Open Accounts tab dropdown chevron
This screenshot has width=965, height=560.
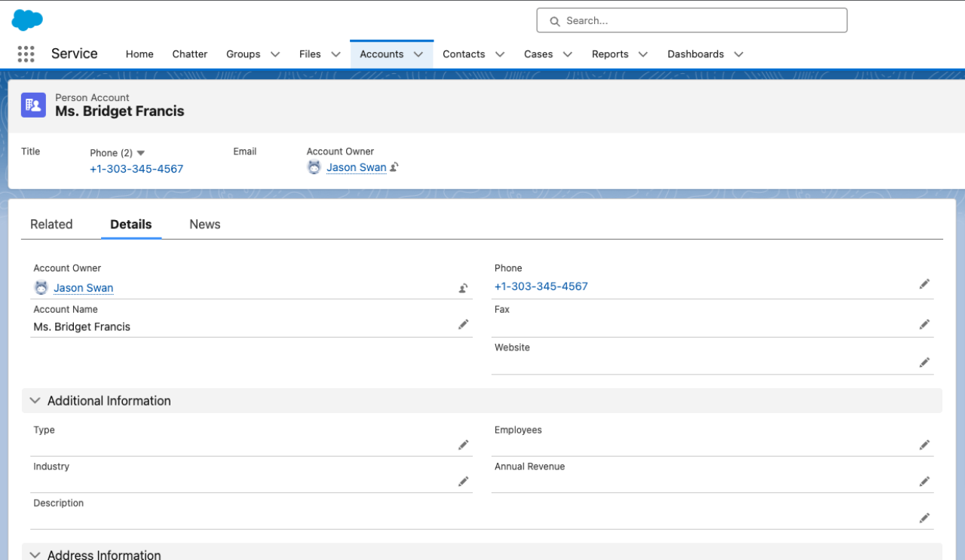point(418,54)
